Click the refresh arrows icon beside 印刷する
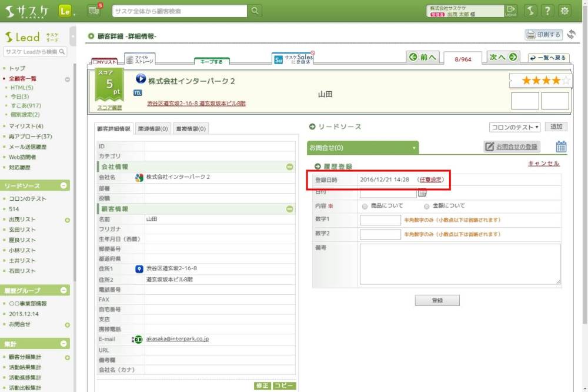Image resolution: width=588 pixels, height=392 pixels. [x=571, y=35]
